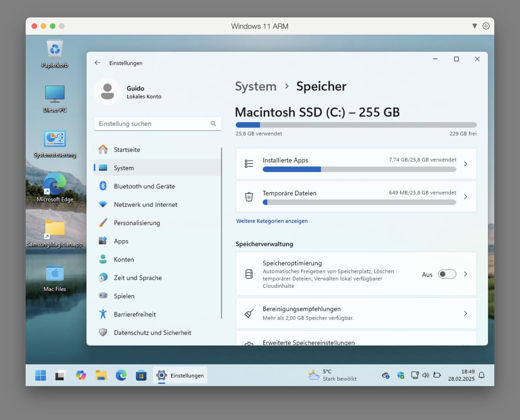Open Datenschutz und Sicherheit settings
Image resolution: width=520 pixels, height=420 pixels.
coord(157,333)
